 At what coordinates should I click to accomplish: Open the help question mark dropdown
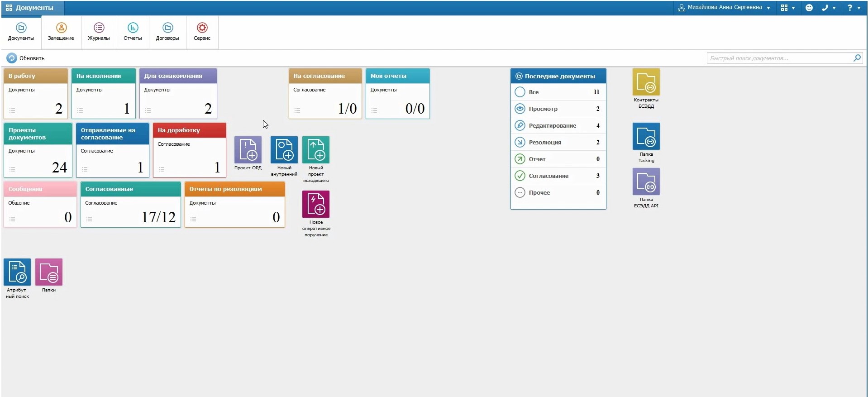(853, 8)
